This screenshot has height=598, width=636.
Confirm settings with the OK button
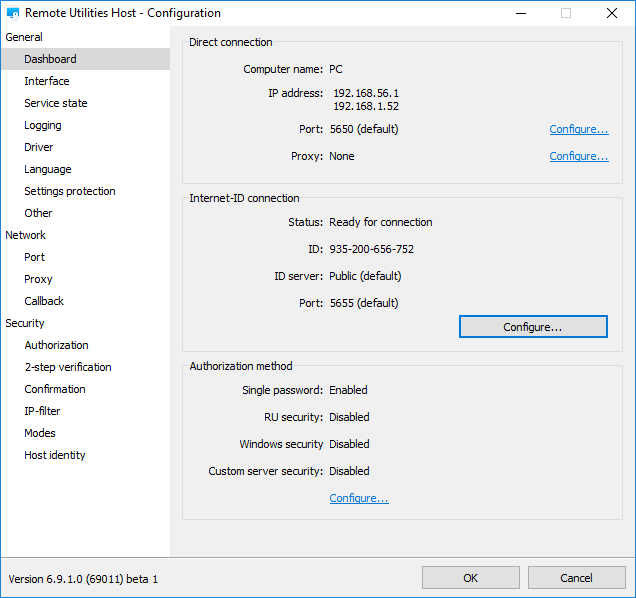[471, 578]
